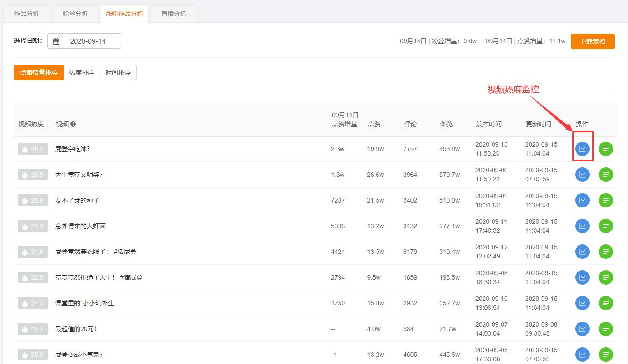Image resolution: width=628 pixels, height=364 pixels.
Task: Click 下载表格 download button
Action: point(592,41)
